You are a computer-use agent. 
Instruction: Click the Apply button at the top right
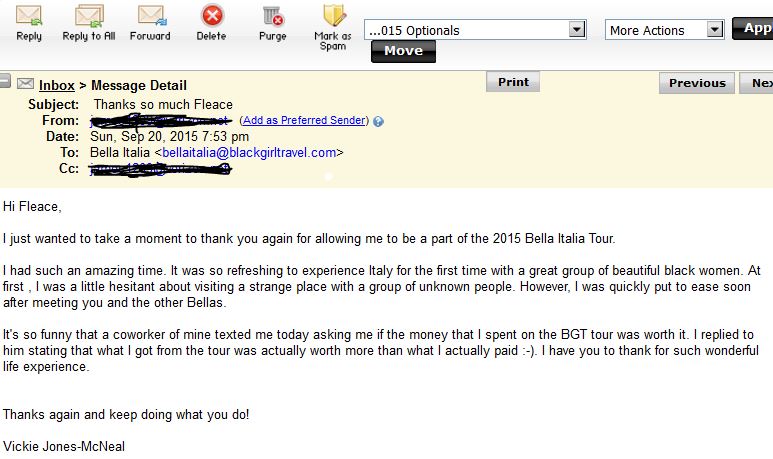[754, 29]
